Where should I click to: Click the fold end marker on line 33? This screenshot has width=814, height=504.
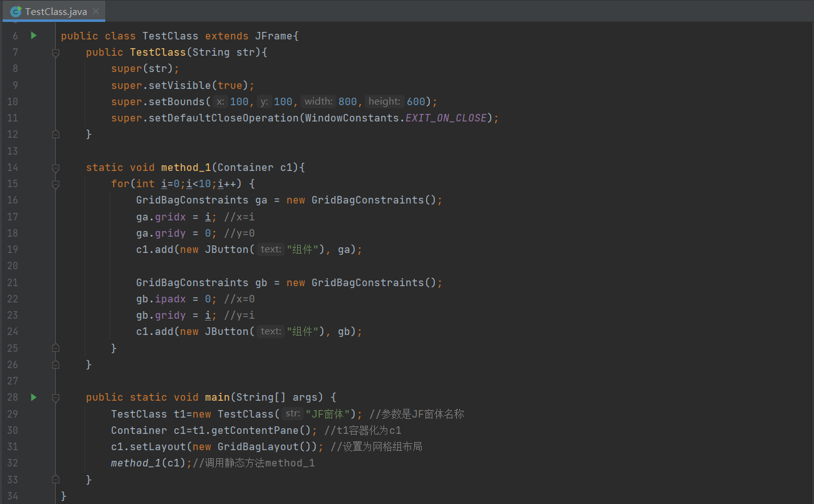(x=56, y=479)
